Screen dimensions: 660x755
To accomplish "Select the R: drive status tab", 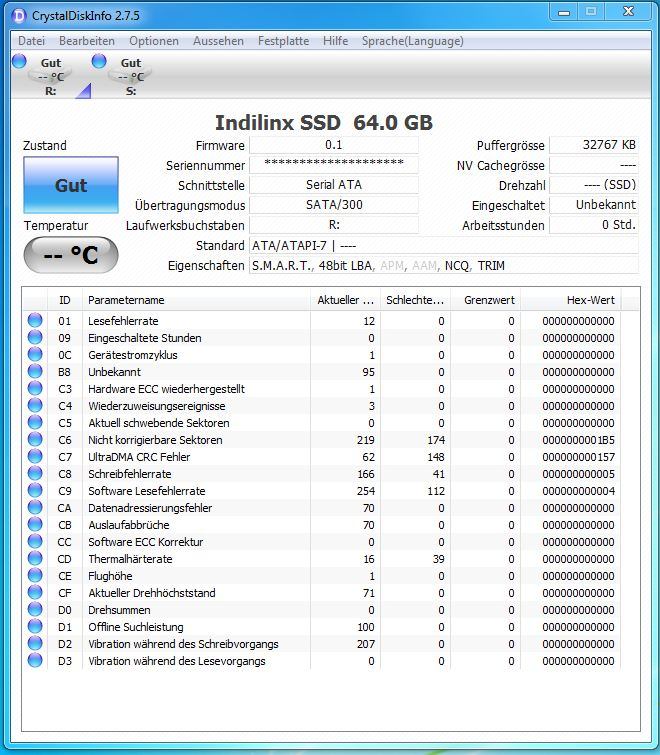I will [50, 76].
